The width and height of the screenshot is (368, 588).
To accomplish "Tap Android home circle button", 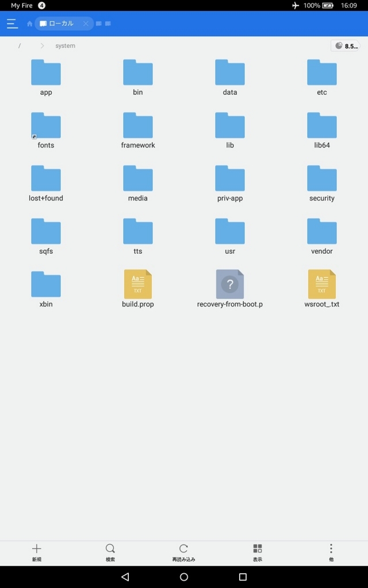I will coord(183,577).
